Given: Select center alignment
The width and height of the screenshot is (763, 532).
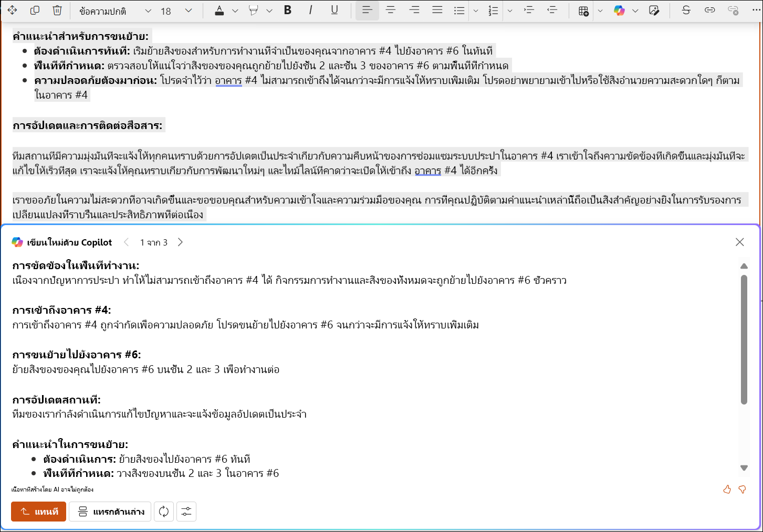Looking at the screenshot, I should tap(391, 10).
